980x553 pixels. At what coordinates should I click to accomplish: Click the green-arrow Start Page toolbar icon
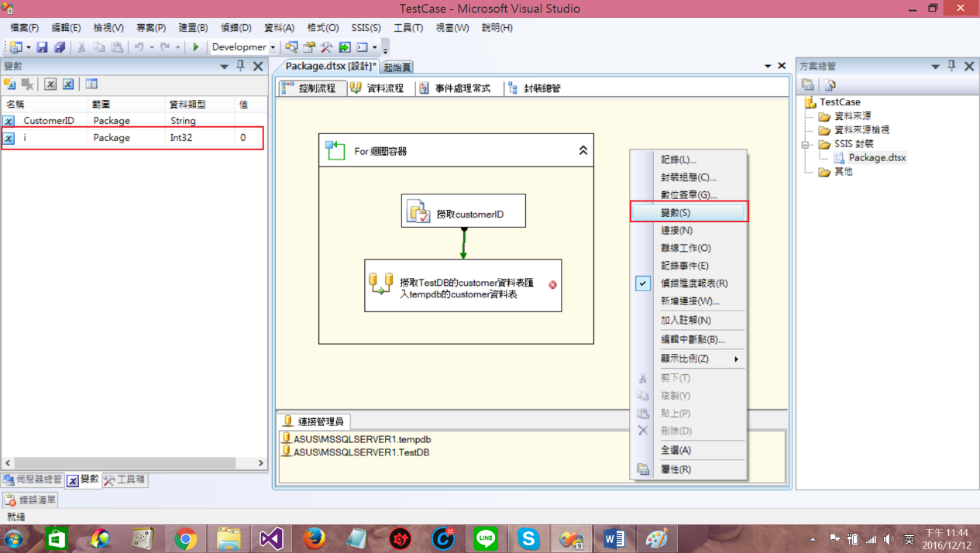[x=345, y=47]
